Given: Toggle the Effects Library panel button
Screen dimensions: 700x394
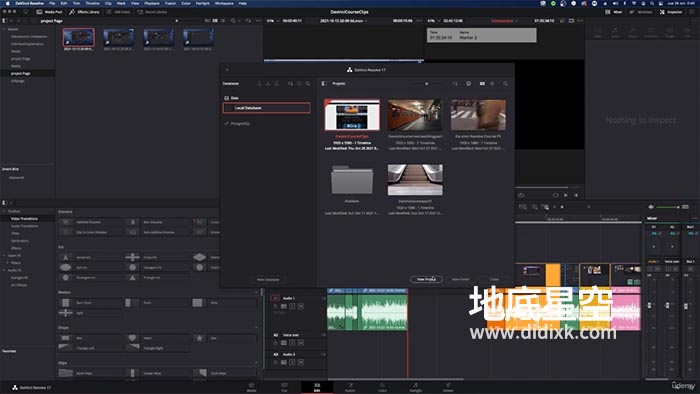Looking at the screenshot, I should click(84, 12).
